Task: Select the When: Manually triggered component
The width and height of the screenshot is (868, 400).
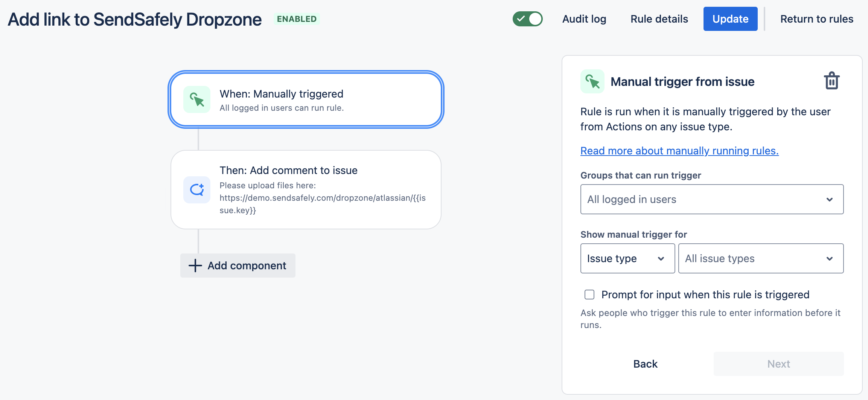Action: coord(306,100)
